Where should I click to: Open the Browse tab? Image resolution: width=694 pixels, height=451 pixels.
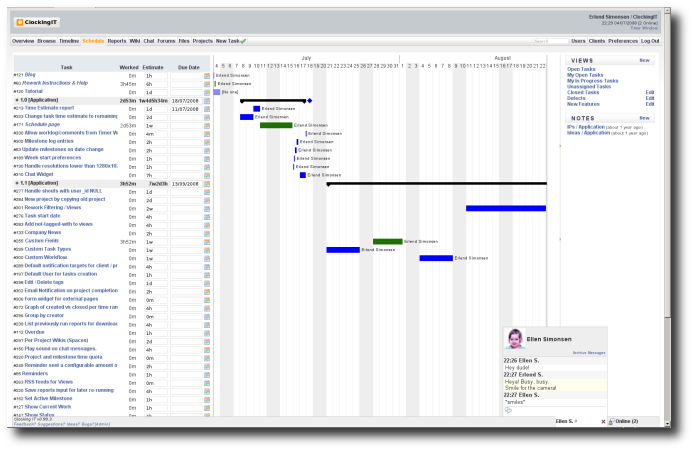click(46, 41)
